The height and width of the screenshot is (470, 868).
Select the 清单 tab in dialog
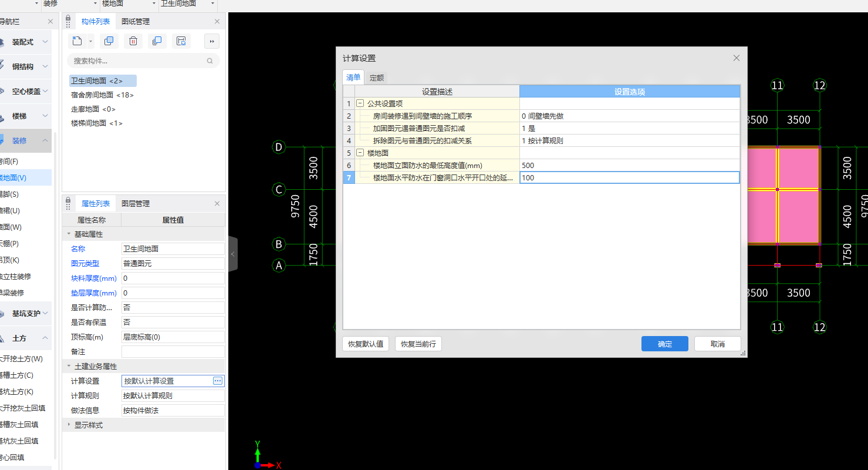(353, 78)
